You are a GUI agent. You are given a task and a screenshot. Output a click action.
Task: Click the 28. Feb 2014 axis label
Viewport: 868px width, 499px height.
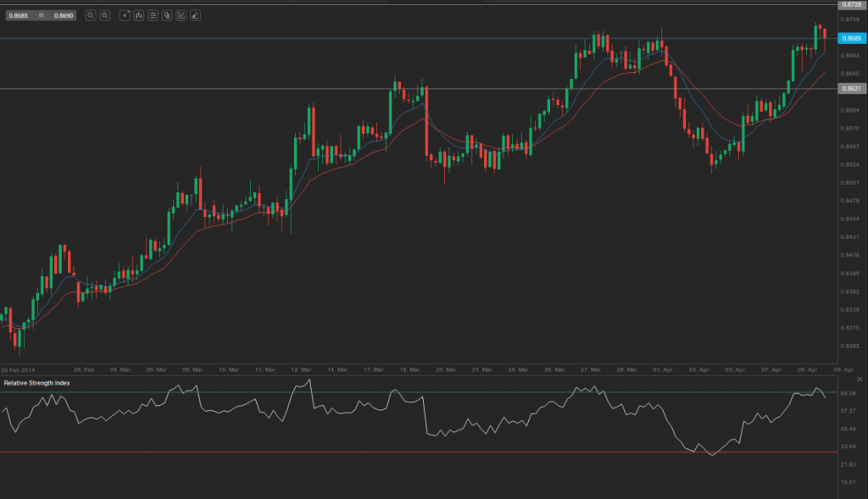pyautogui.click(x=19, y=369)
